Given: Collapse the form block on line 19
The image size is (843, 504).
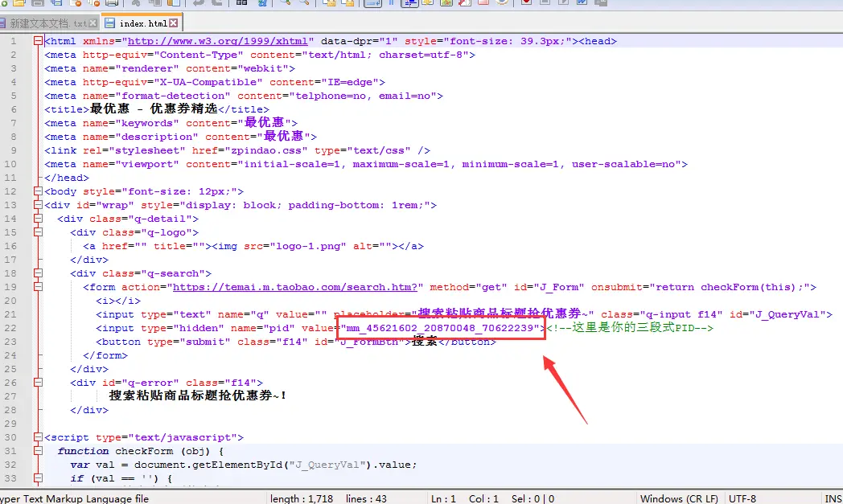Looking at the screenshot, I should pyautogui.click(x=38, y=287).
